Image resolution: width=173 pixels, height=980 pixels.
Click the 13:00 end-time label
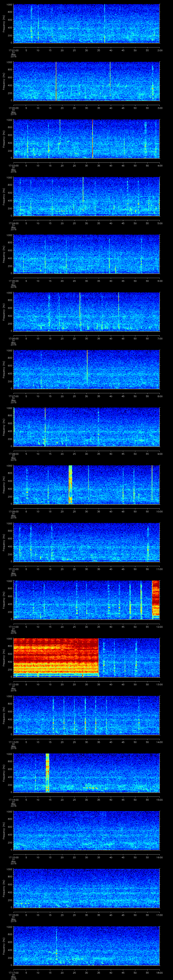point(159,684)
